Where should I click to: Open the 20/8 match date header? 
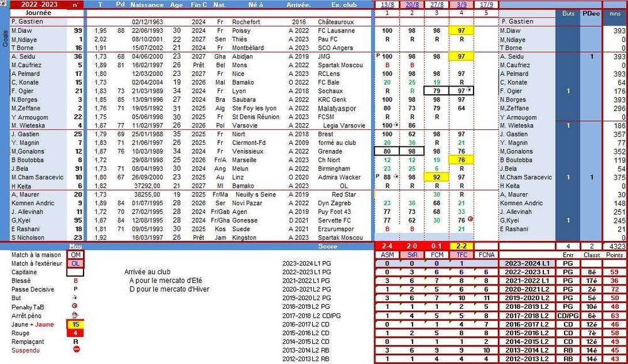coord(412,4)
